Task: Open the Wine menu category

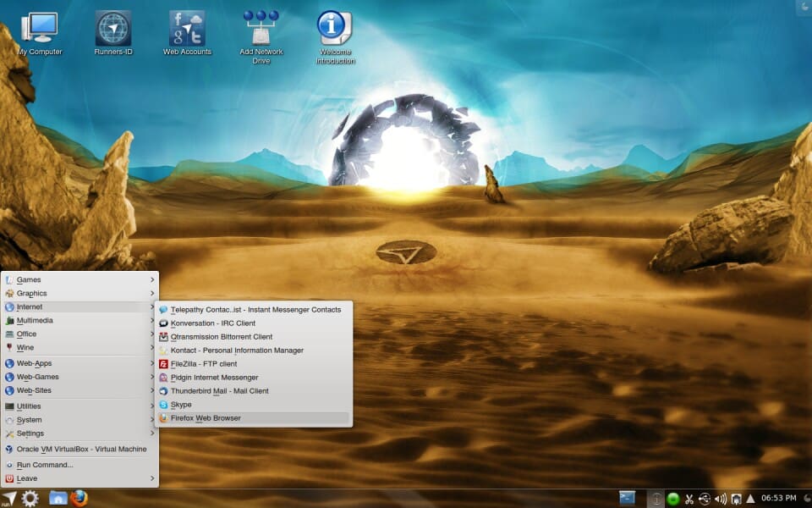Action: click(x=80, y=347)
